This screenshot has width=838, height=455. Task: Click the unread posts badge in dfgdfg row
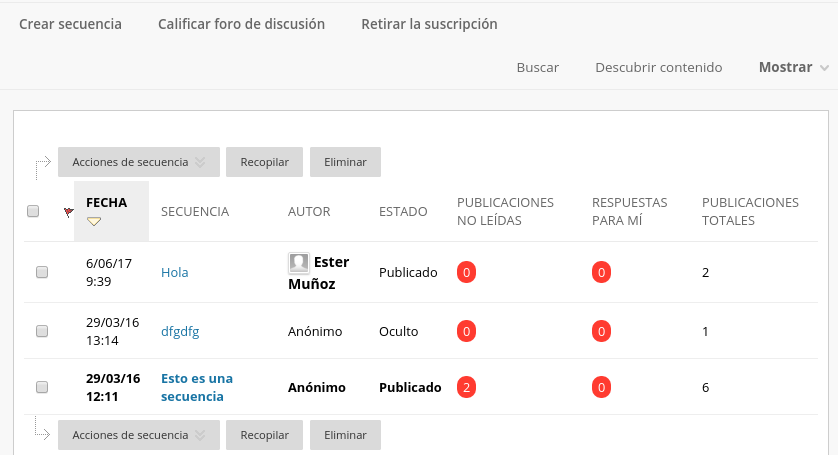coord(465,331)
